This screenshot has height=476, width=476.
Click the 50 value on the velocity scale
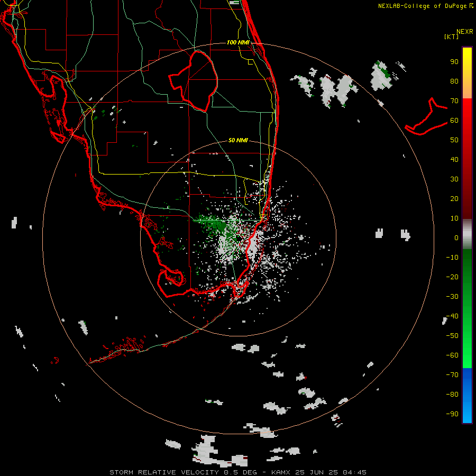click(454, 140)
